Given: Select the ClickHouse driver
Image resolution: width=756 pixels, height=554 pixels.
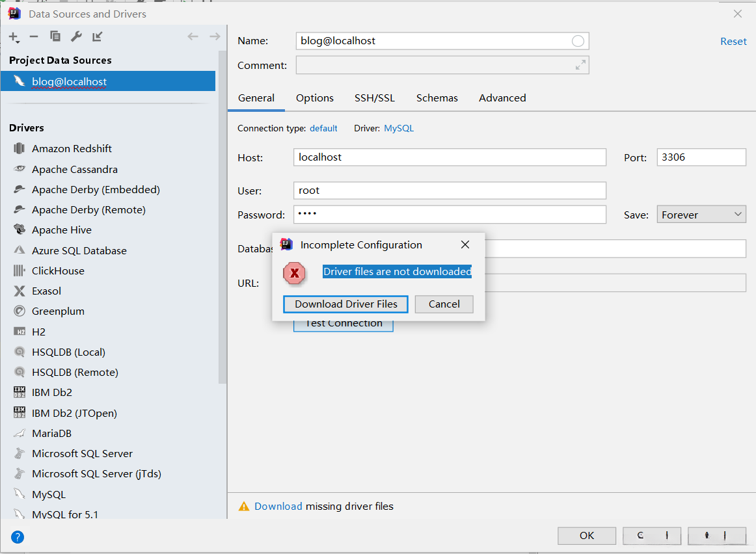Looking at the screenshot, I should coord(58,271).
